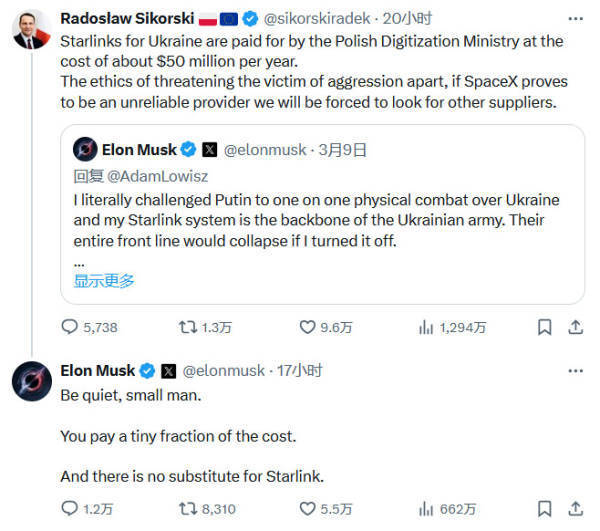The width and height of the screenshot is (600, 531).
Task: Click X affiliation badge beside Musk's reply name
Action: (168, 371)
